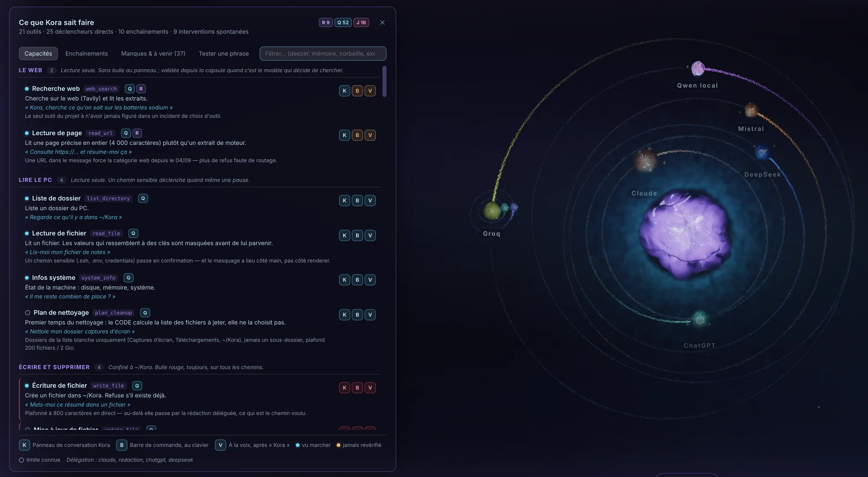868x477 pixels.
Task: Click the red K badge on Écriture de fichier
Action: (345, 388)
